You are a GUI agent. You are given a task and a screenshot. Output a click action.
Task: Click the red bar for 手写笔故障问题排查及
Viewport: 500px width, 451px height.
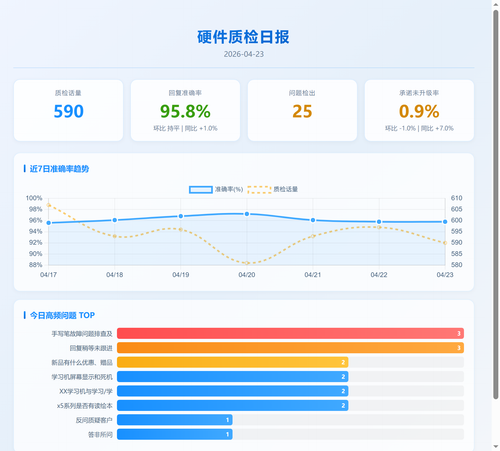click(290, 333)
